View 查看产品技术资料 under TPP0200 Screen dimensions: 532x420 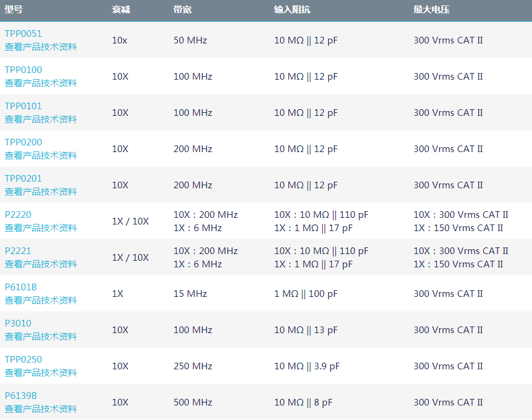[x=41, y=156]
